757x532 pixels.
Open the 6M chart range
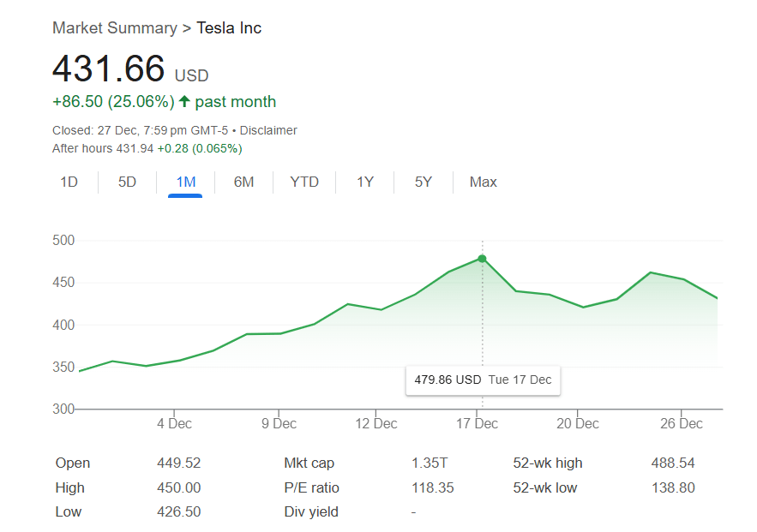(x=243, y=182)
